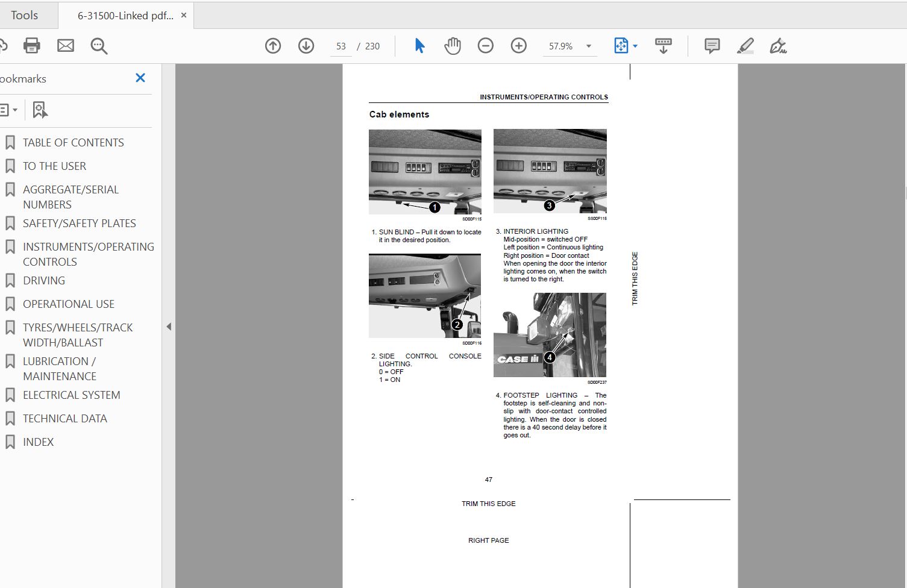Select the 6-31500-Linked pdf document tab
The height and width of the screenshot is (588, 907).
(125, 16)
